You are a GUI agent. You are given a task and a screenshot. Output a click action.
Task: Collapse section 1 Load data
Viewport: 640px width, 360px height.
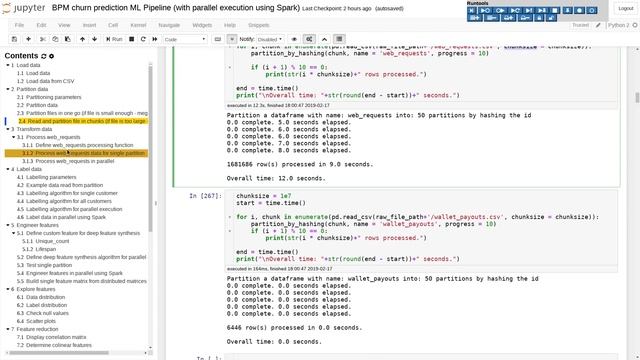point(8,65)
